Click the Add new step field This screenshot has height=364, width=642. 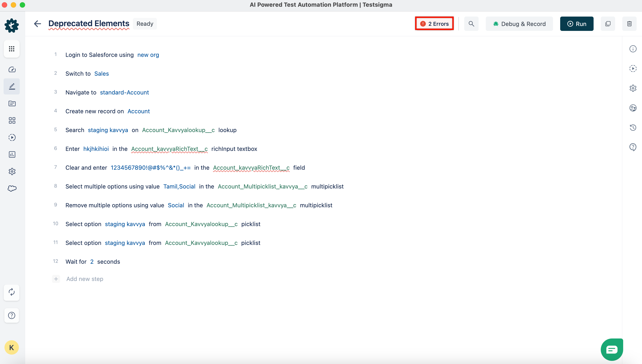(x=85, y=279)
